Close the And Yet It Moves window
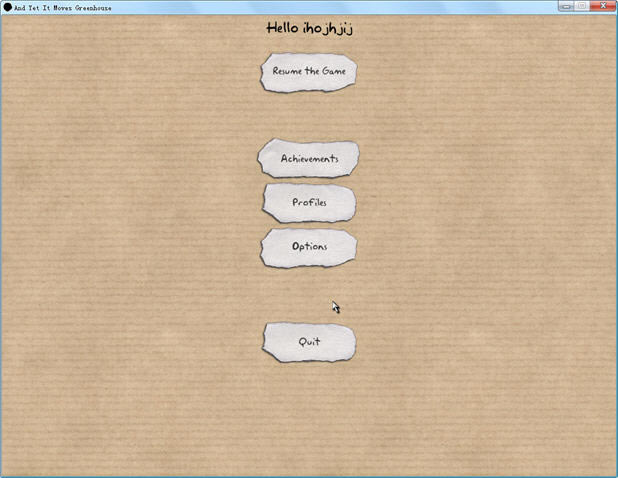 (603, 6)
